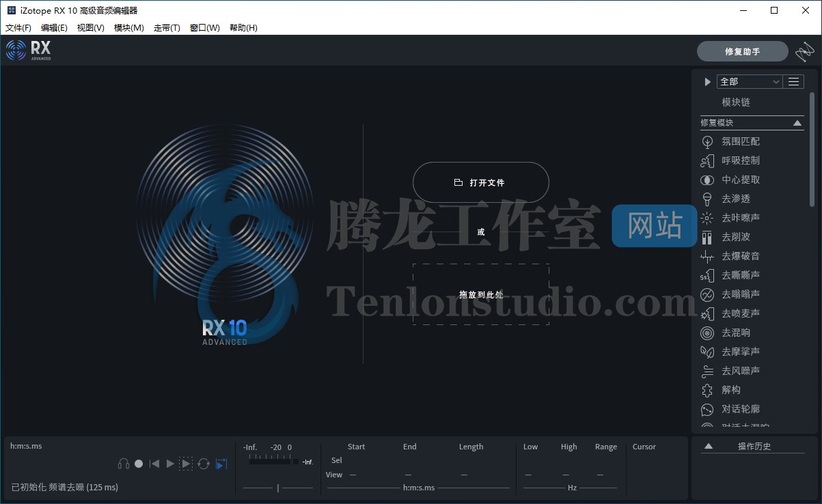Toggle loop playback in the transport
The width and height of the screenshot is (822, 504).
pos(204,464)
